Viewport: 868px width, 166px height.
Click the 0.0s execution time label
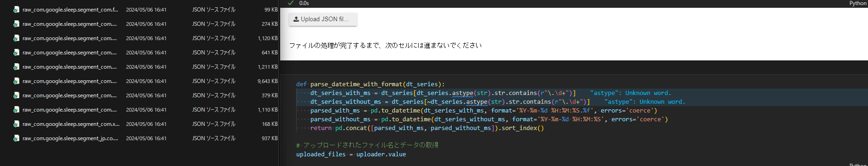(304, 3)
